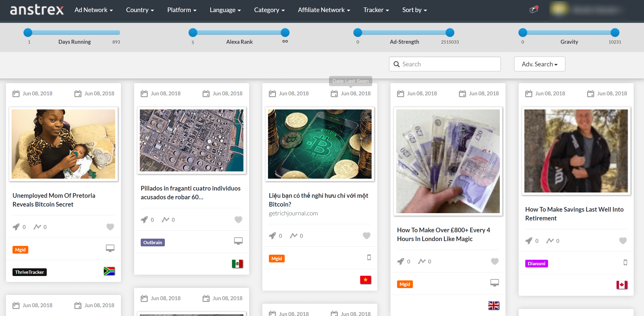Drag the Days Running slider
The width and height of the screenshot is (644, 316).
[x=27, y=33]
